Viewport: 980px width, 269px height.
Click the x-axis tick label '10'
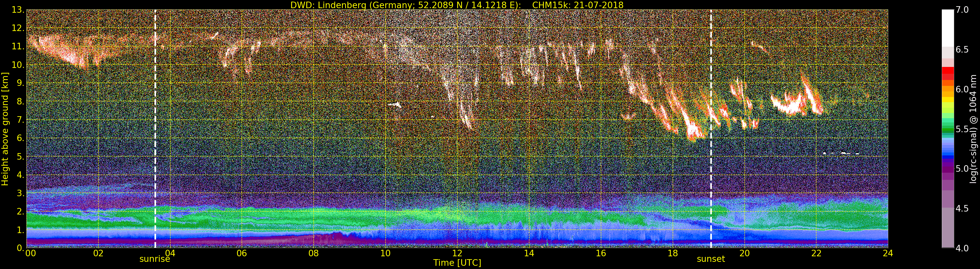tap(385, 253)
